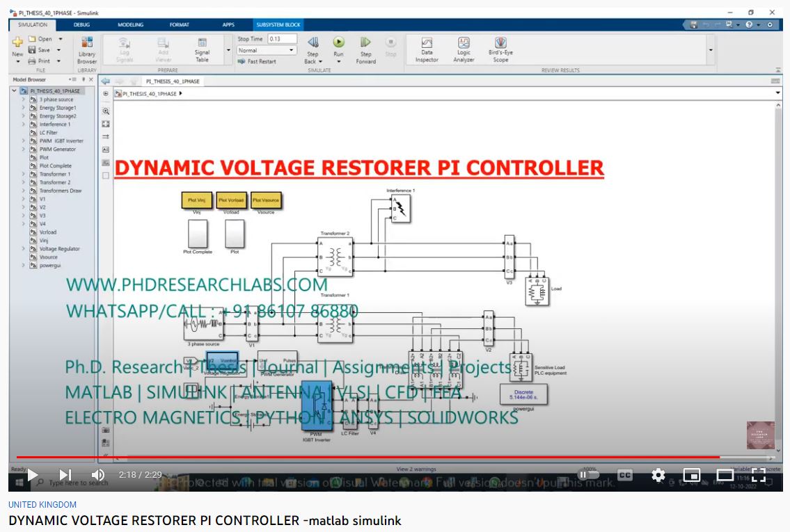Collapse the PI_THESIS_40_1PHASE root node
The height and width of the screenshot is (532, 790).
15,91
